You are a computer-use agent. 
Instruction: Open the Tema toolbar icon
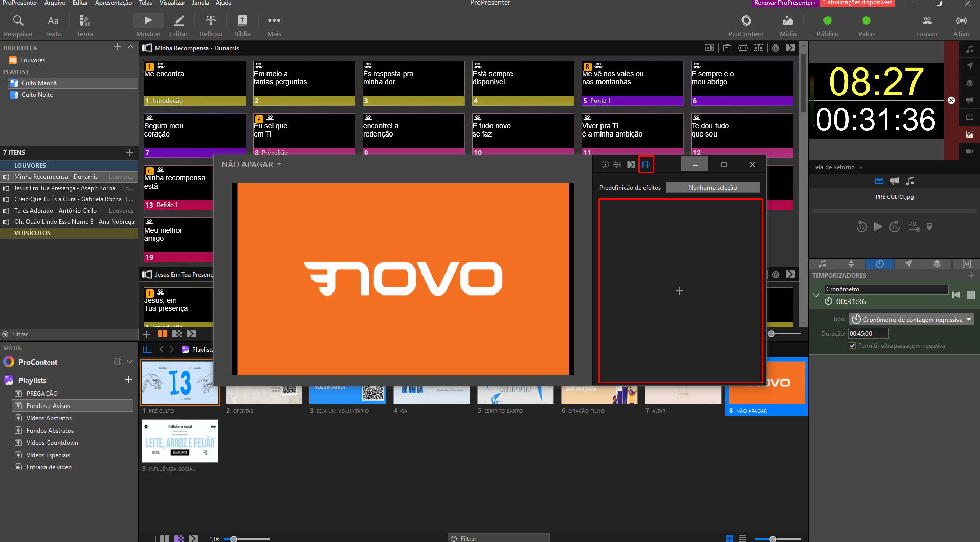84,26
